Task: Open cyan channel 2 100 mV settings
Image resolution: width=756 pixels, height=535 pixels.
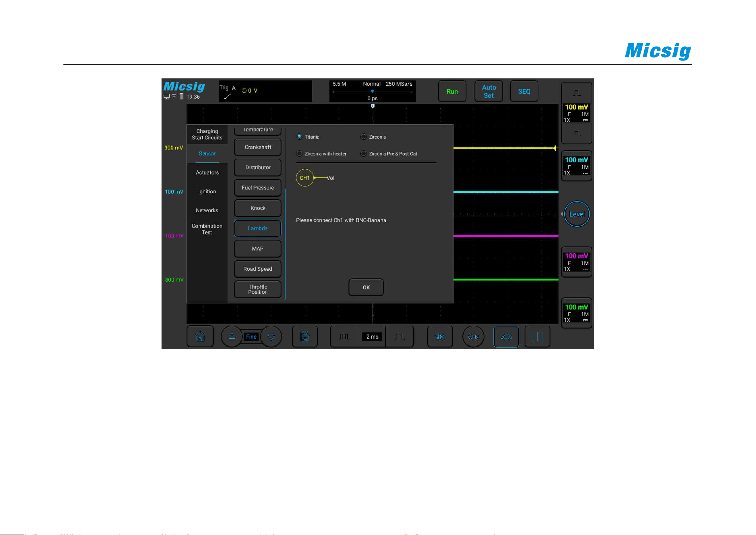Action: pyautogui.click(x=577, y=166)
